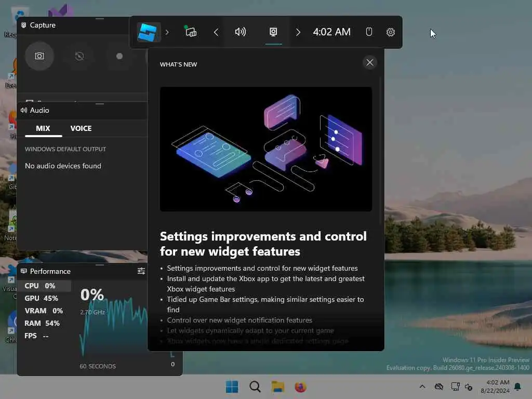Click the 4:02 AM clock in Game Bar
The width and height of the screenshot is (532, 399).
tap(331, 32)
